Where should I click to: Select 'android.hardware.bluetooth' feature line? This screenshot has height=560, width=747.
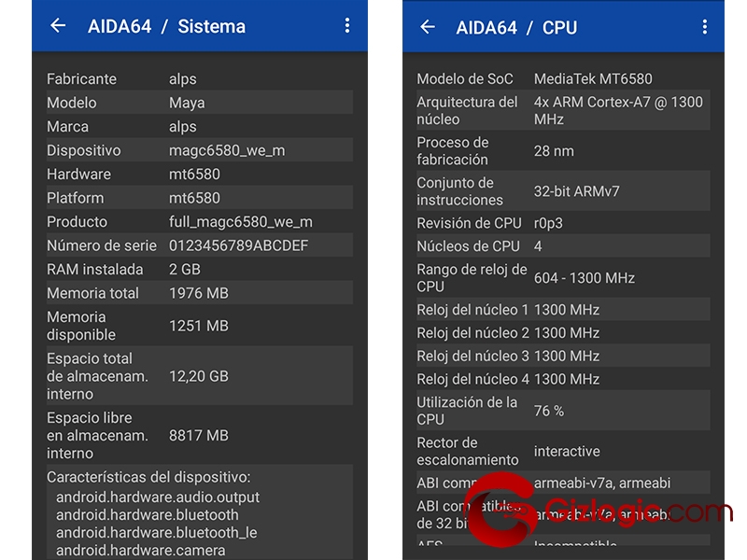click(x=148, y=515)
